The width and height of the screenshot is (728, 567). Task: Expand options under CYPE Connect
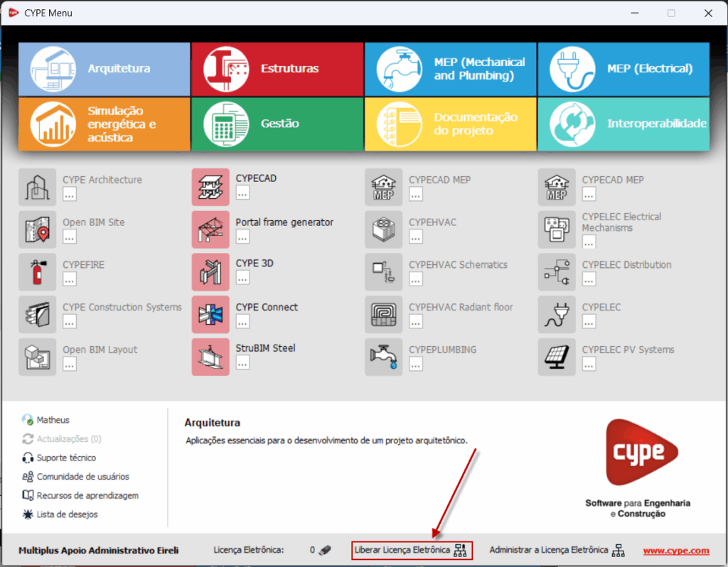243,321
